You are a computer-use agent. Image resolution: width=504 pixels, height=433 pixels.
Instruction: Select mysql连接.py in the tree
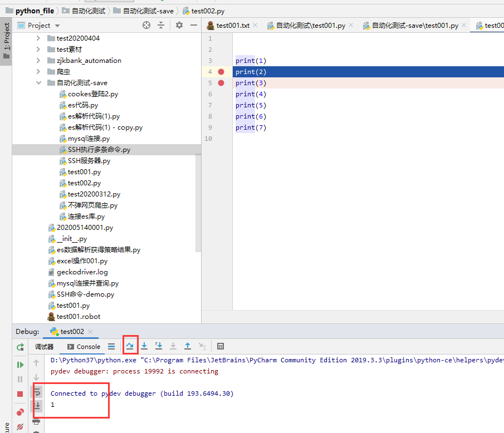pyautogui.click(x=89, y=139)
